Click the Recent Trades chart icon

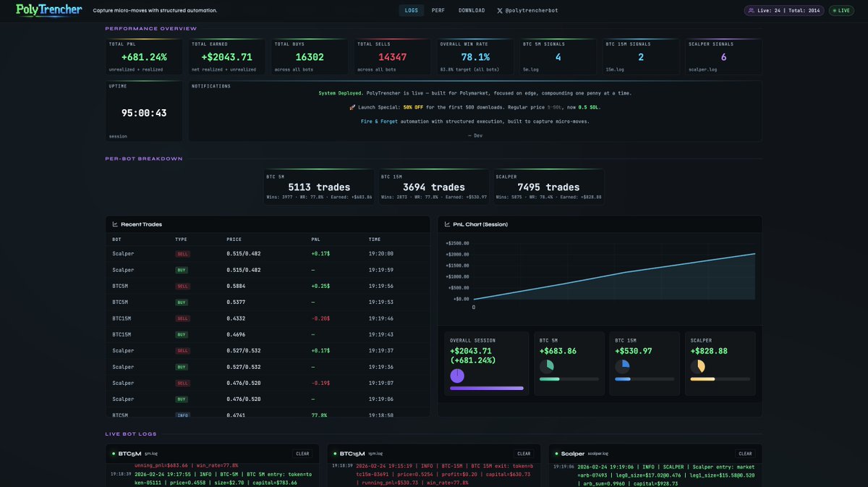(x=115, y=224)
